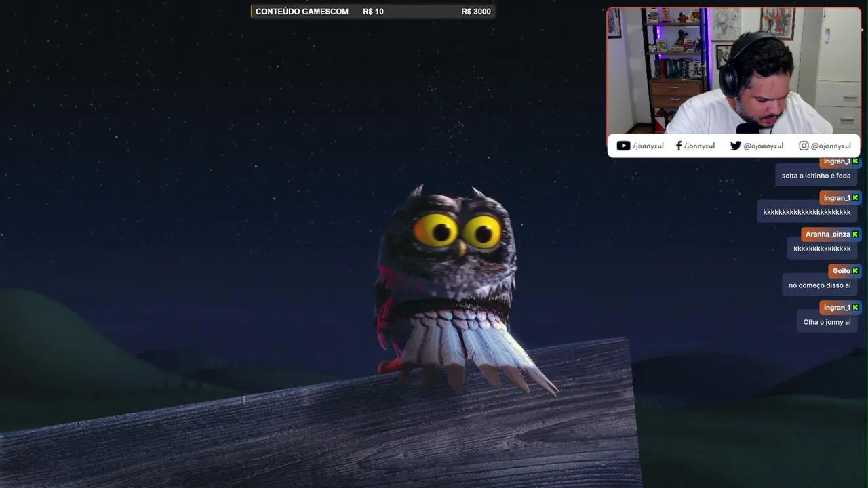868x488 pixels.
Task: Click the R$ 10 goal amount
Action: [373, 12]
